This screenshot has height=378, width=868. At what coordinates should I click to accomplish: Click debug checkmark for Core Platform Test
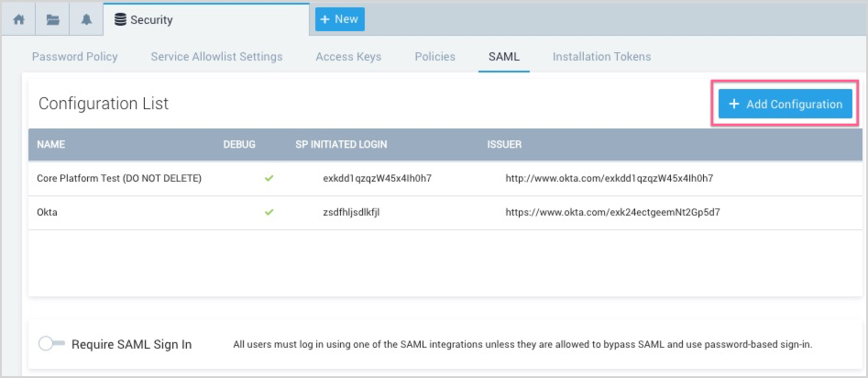(x=269, y=178)
